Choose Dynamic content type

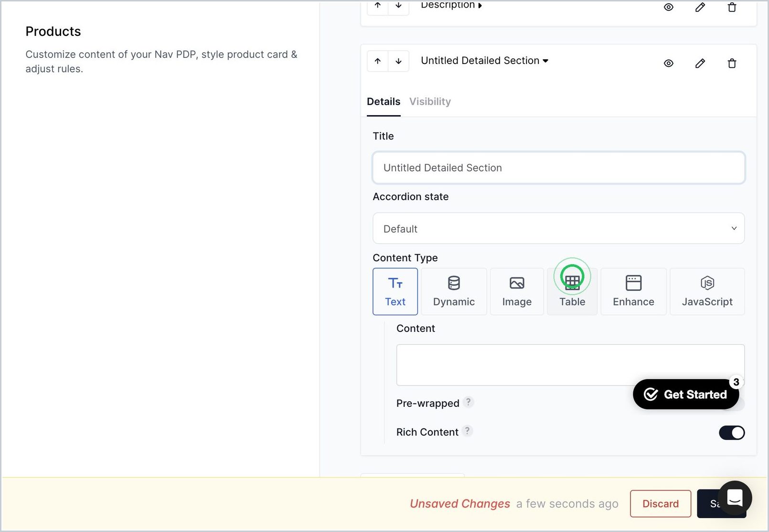(x=454, y=291)
